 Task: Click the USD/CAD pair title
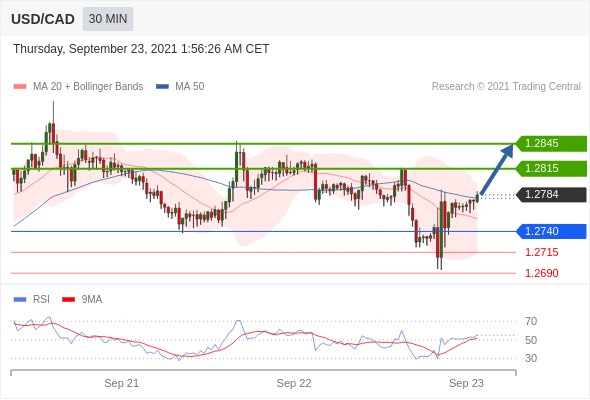[43, 19]
